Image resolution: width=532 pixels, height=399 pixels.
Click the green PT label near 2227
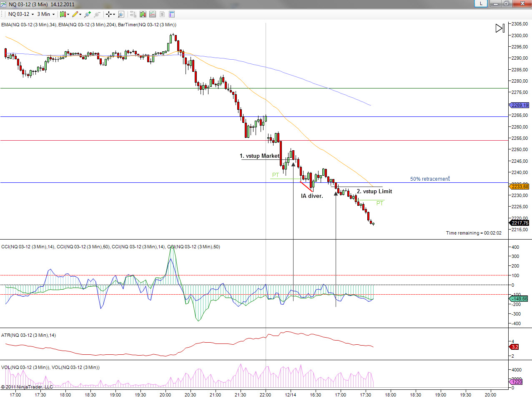380,203
